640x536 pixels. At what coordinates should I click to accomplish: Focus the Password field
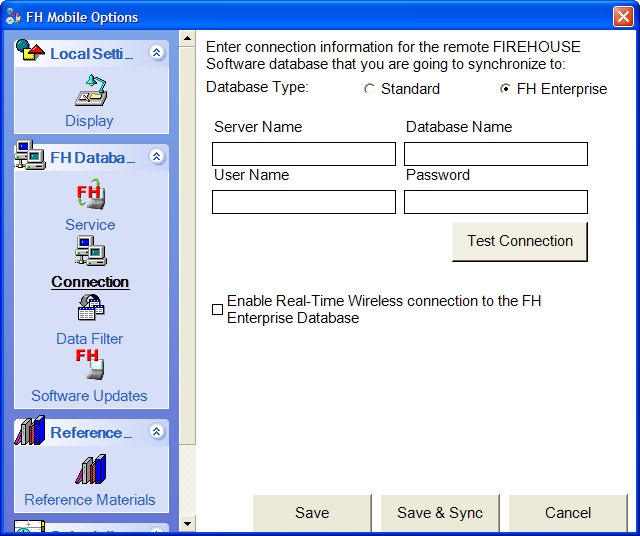(x=496, y=202)
